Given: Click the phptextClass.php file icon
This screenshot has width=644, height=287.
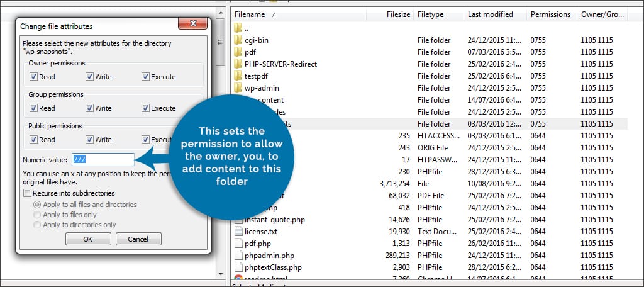Looking at the screenshot, I should click(x=238, y=267).
